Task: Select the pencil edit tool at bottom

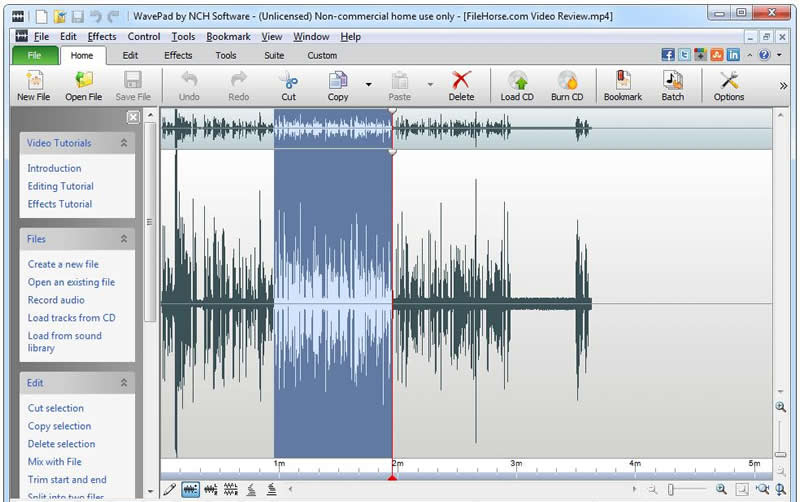Action: [170, 490]
